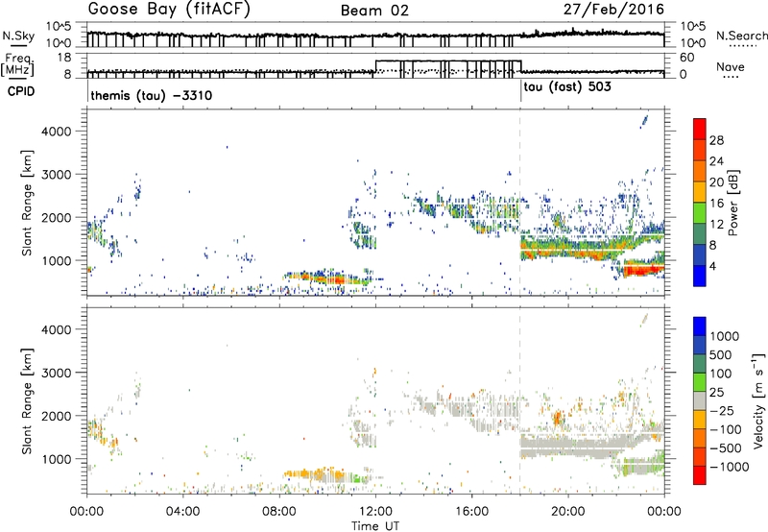Click the Power panel's 'Slant Range [km]' label
Screen dimensions: 768x532
click(27, 203)
